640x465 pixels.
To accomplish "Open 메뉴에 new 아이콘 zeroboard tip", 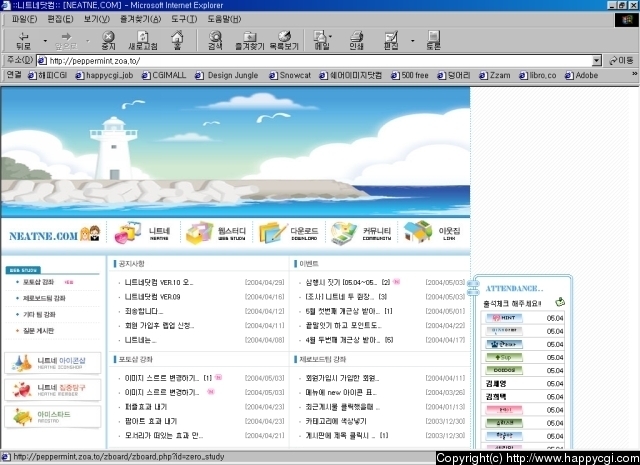I will [341, 393].
